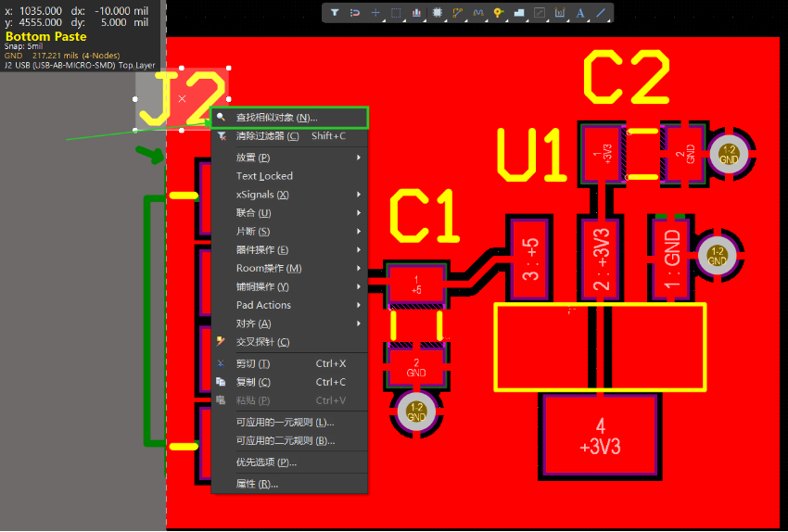Click 优先选项 (P) preferences entry
The width and height of the screenshot is (788, 532).
point(266,462)
